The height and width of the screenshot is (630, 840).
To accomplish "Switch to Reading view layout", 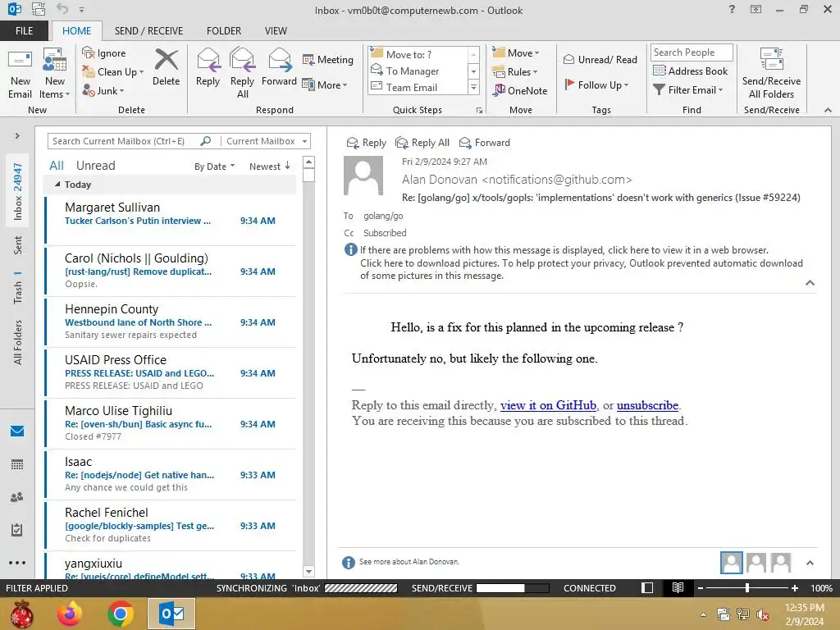I will 678,587.
